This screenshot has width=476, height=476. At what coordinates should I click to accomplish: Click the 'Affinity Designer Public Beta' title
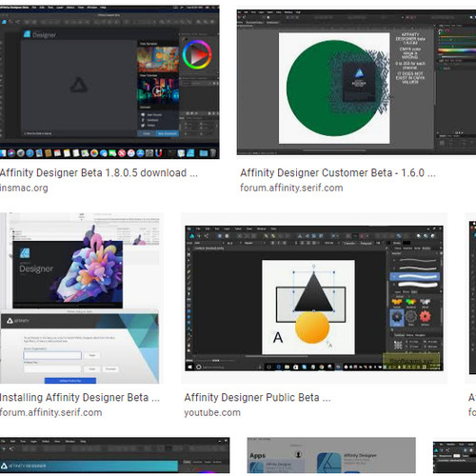257,398
